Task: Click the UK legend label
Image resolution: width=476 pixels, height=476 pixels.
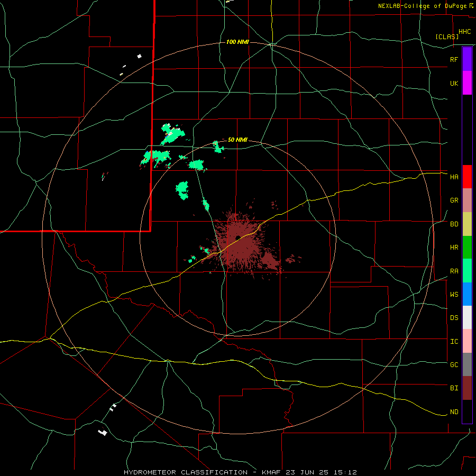Action: pos(454,83)
